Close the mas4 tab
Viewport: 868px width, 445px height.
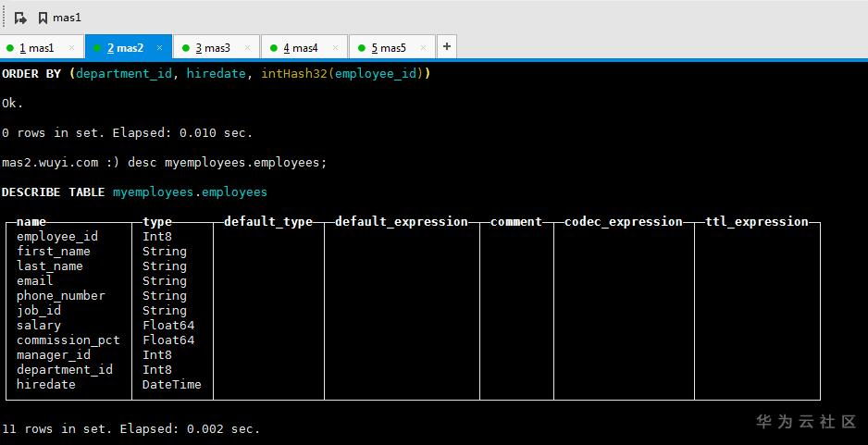[335, 48]
